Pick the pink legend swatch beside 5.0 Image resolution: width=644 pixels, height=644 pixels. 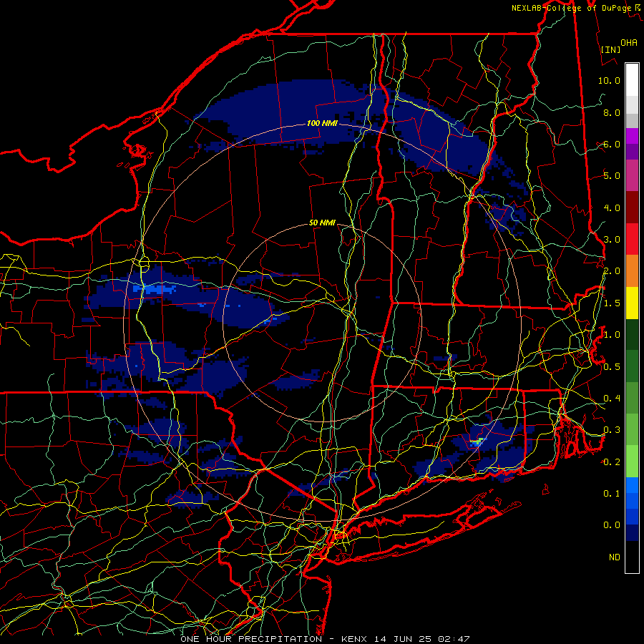(x=632, y=176)
